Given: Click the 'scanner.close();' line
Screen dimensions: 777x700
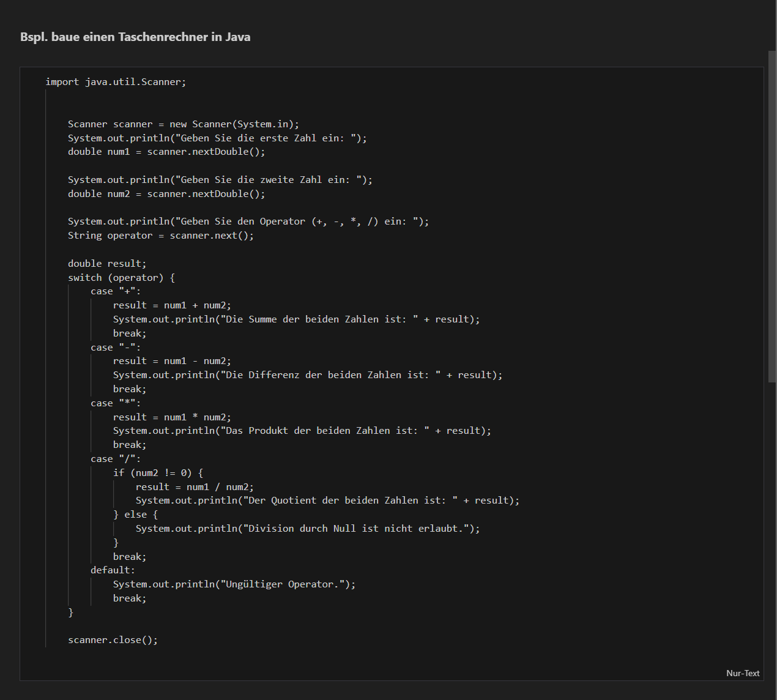Looking at the screenshot, I should click(113, 640).
